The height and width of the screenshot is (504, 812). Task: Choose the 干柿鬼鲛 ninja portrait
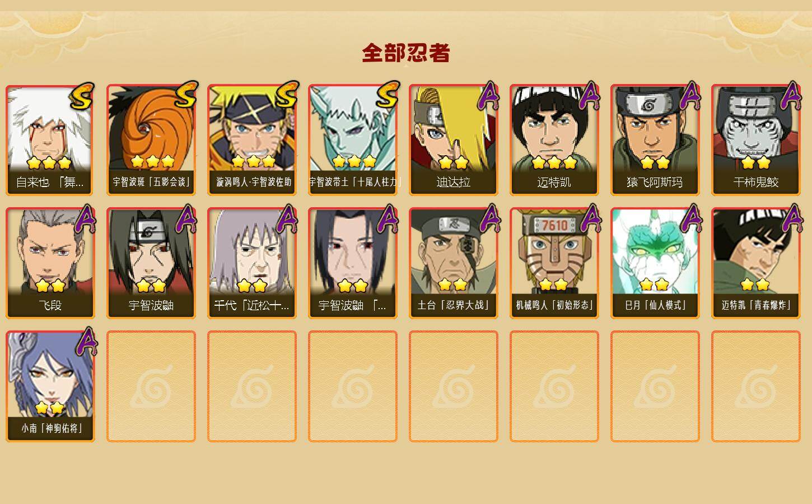(x=755, y=140)
